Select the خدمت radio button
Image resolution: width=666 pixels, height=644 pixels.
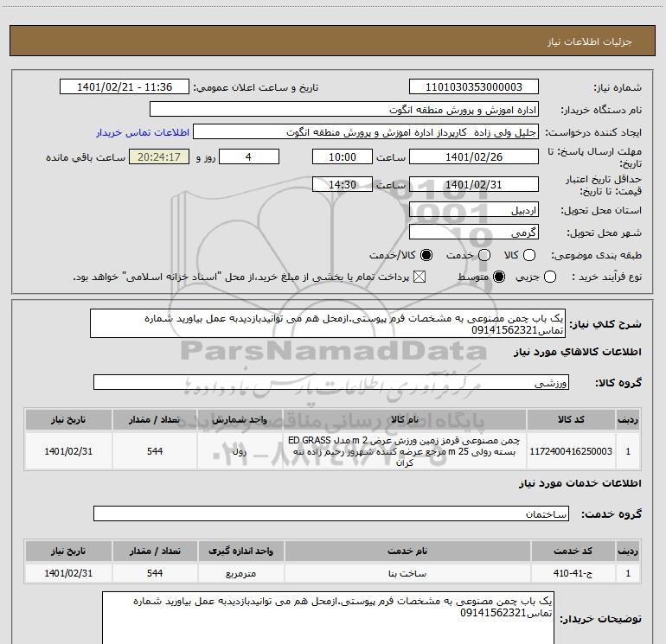click(x=484, y=255)
